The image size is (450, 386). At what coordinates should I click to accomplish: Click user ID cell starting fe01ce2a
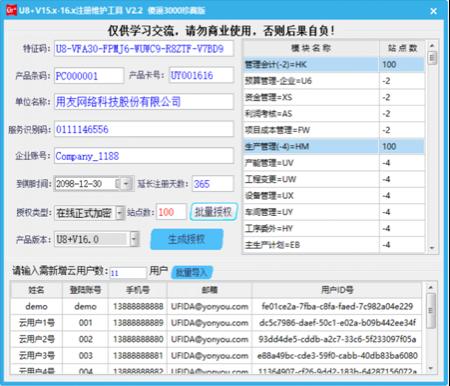pyautogui.click(x=337, y=306)
